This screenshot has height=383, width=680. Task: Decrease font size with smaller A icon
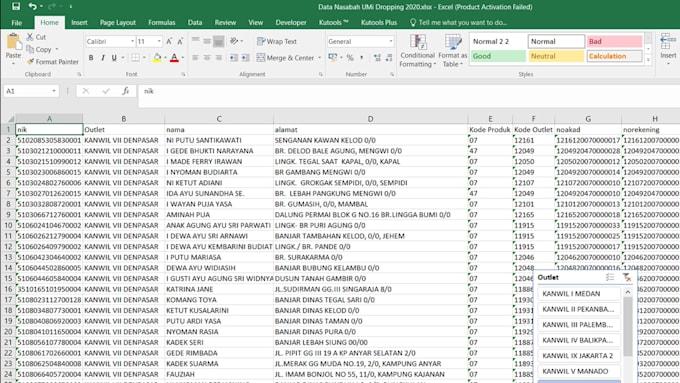point(180,41)
